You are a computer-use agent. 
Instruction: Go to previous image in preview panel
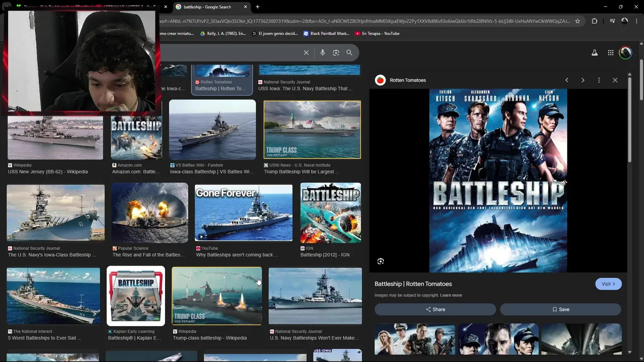567,80
